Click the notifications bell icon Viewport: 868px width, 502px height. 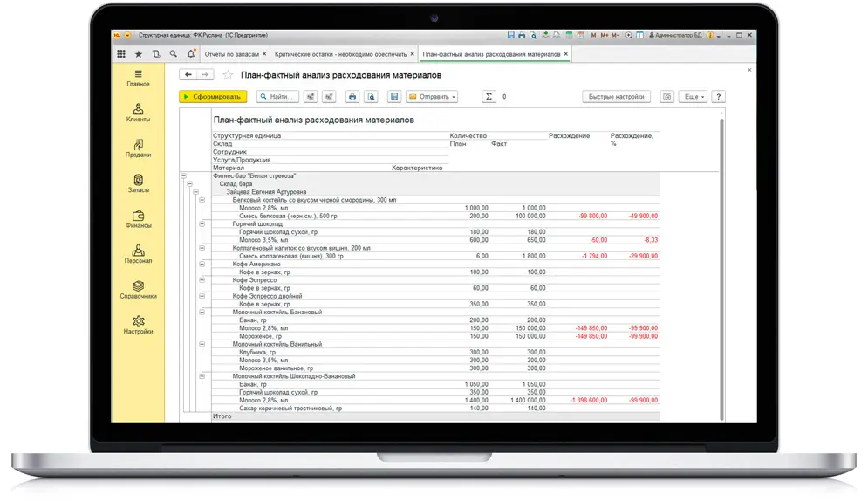point(191,54)
